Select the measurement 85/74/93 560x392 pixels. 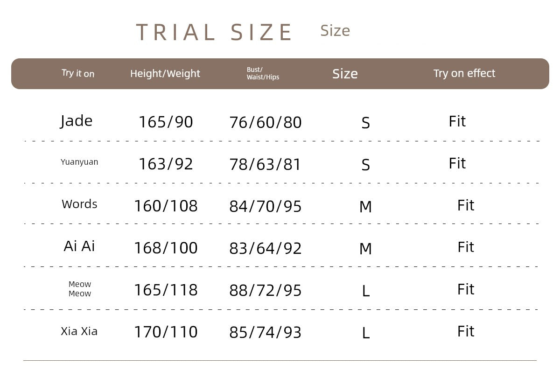point(266,332)
